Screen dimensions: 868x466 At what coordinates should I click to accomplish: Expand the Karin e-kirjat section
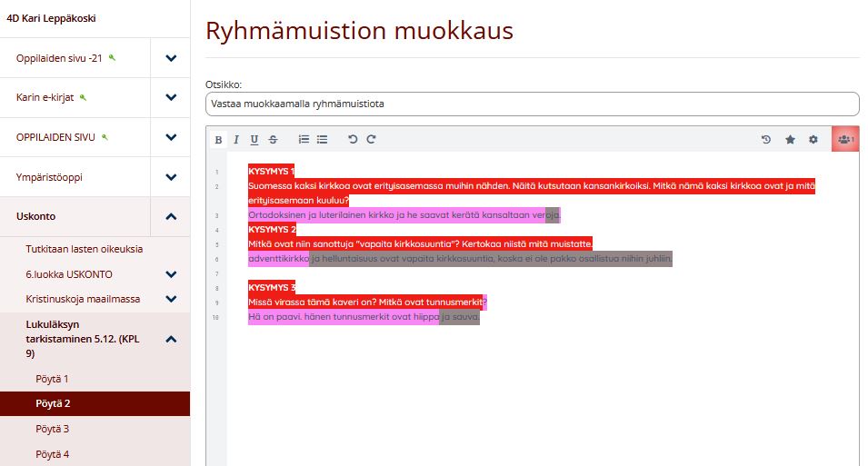[x=171, y=97]
